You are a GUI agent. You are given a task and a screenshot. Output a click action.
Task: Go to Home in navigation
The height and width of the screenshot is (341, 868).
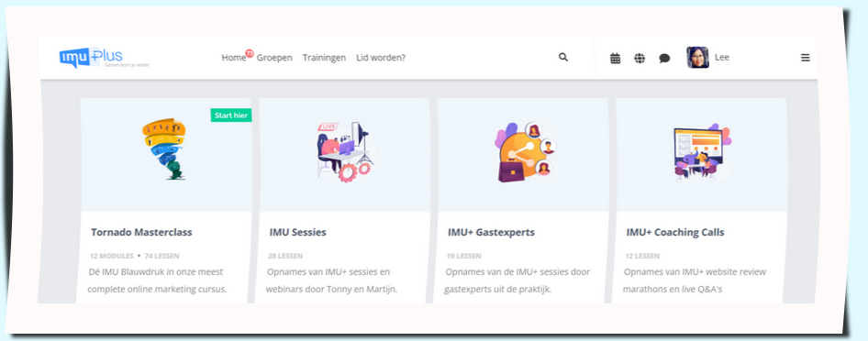coord(233,58)
